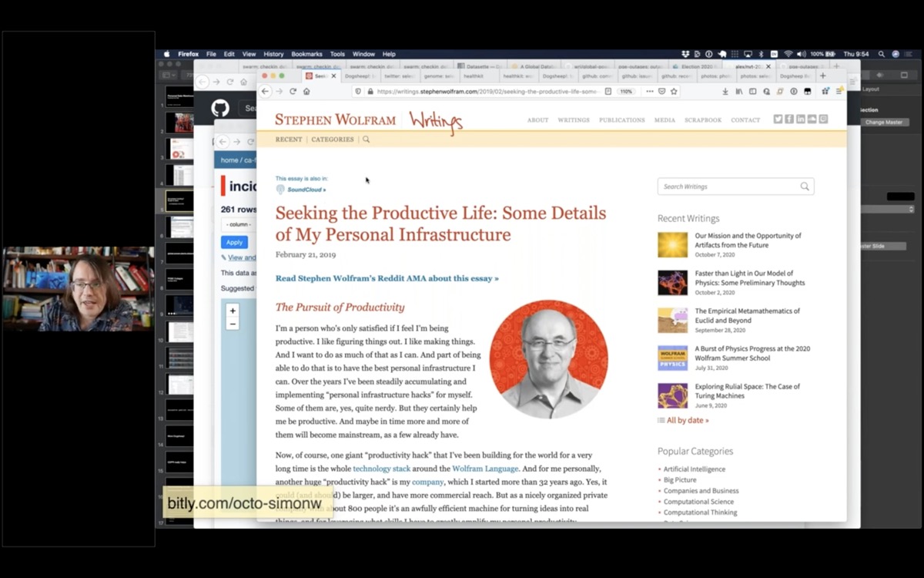924x578 pixels.
Task: Zoom out on the background map
Action: tap(233, 324)
